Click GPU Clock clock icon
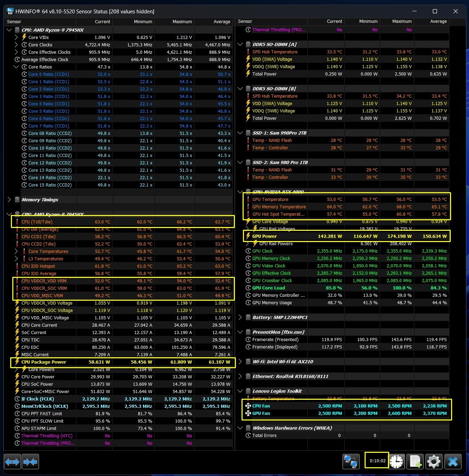 pyautogui.click(x=248, y=251)
